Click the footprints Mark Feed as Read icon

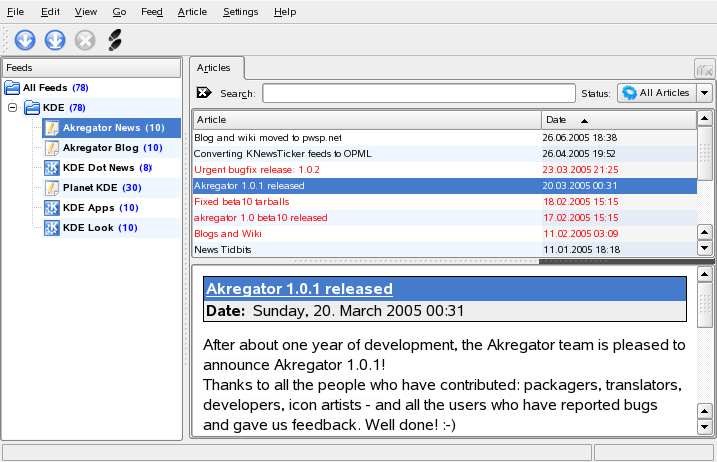pos(114,41)
